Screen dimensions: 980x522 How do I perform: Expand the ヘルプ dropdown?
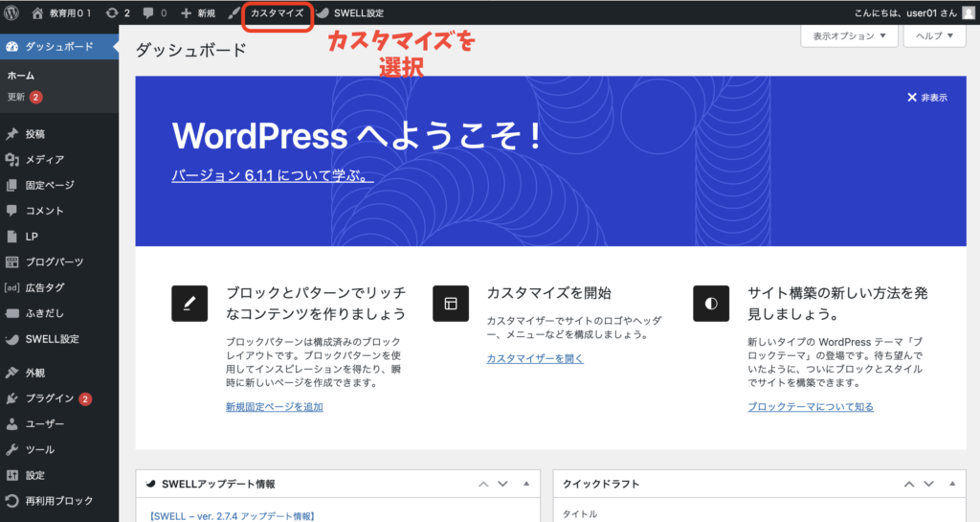[934, 35]
